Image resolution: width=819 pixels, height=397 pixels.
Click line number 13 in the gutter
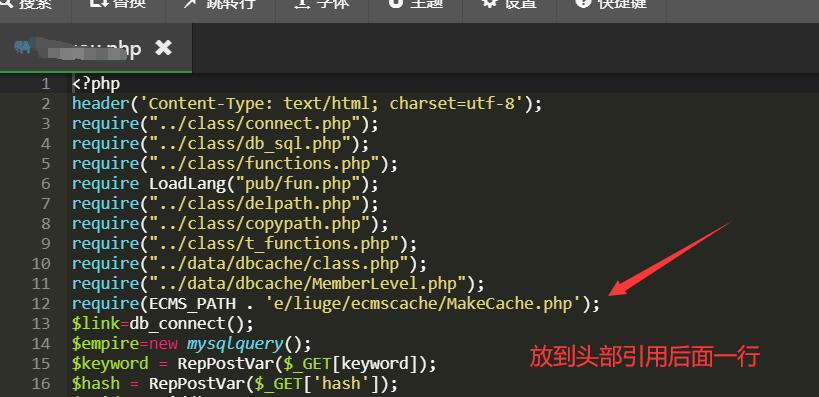tap(41, 323)
